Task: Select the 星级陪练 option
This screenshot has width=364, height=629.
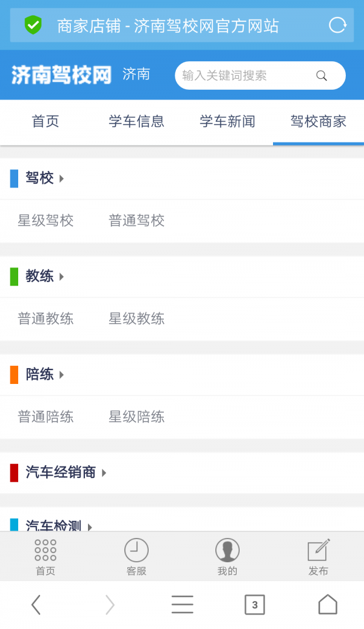Action: (x=136, y=417)
